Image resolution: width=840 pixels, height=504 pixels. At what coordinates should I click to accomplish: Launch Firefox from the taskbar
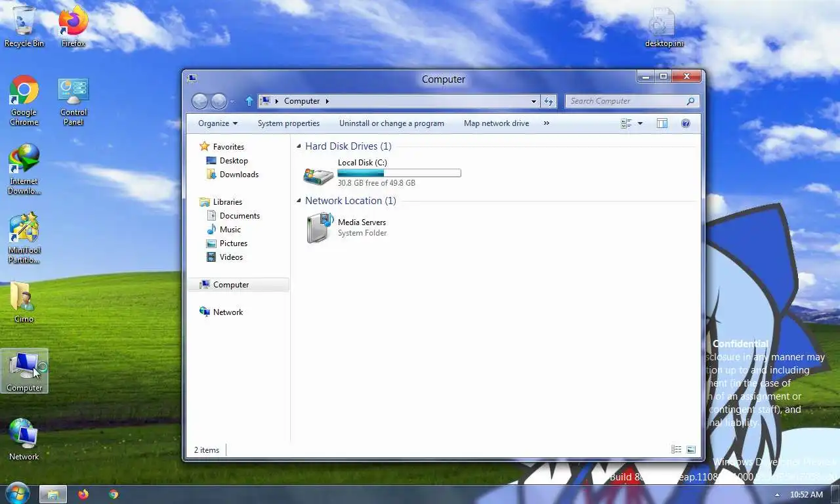[x=83, y=494]
